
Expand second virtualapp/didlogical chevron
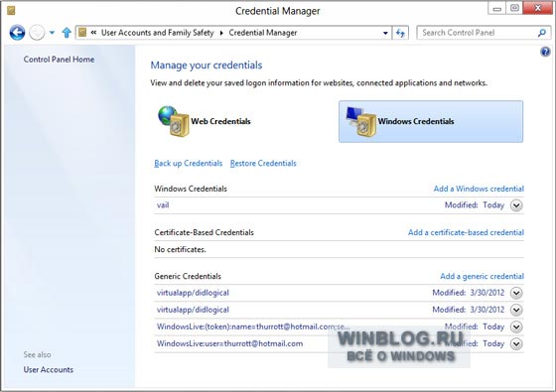click(516, 310)
